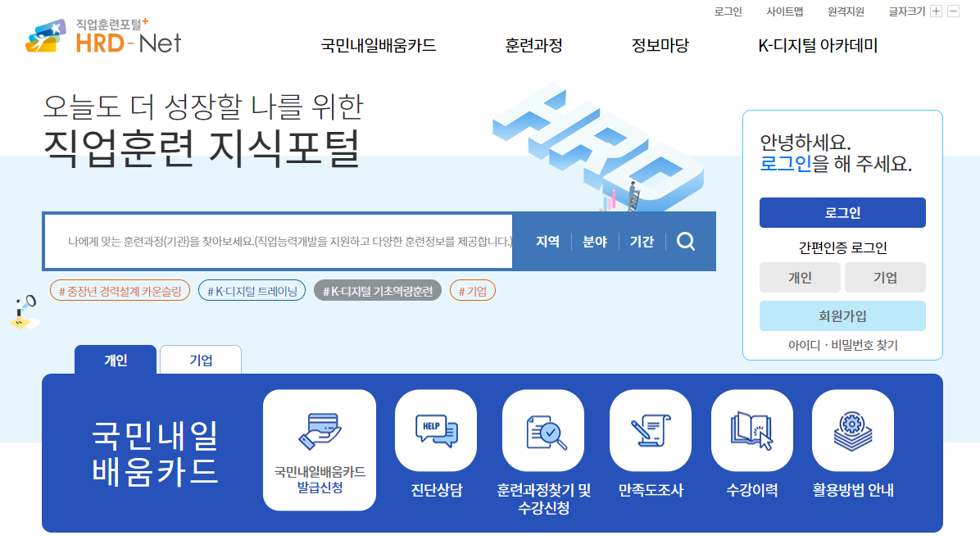Open 진단상담 help chat icon
Screen dimensions: 980x558
tap(436, 430)
